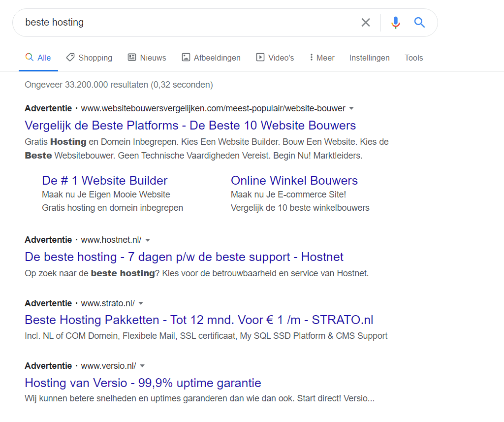Screen dimensions: 504x422
Task: Open 'Hosting van Versio' ad link
Action: [x=143, y=383]
